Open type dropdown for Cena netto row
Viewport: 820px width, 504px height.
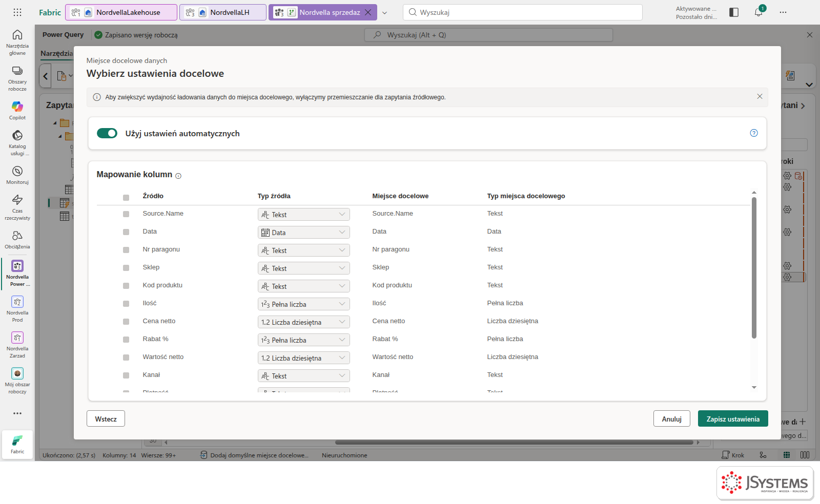303,322
